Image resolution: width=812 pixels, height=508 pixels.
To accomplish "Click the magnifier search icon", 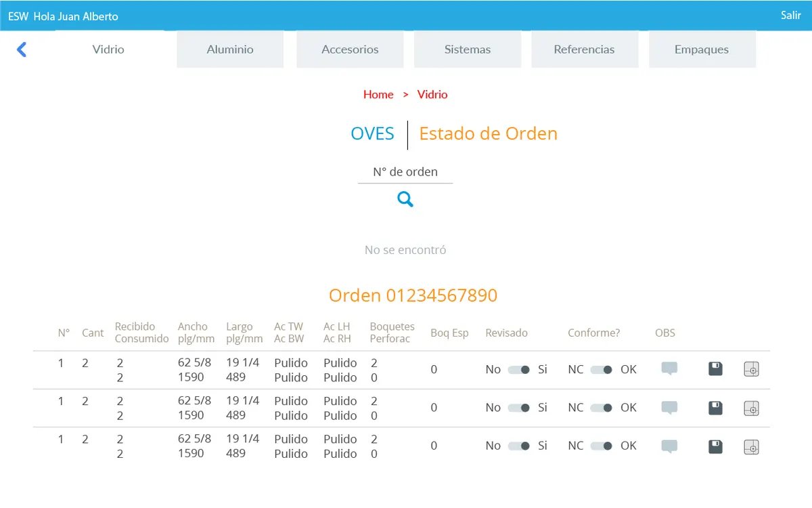I will click(405, 199).
